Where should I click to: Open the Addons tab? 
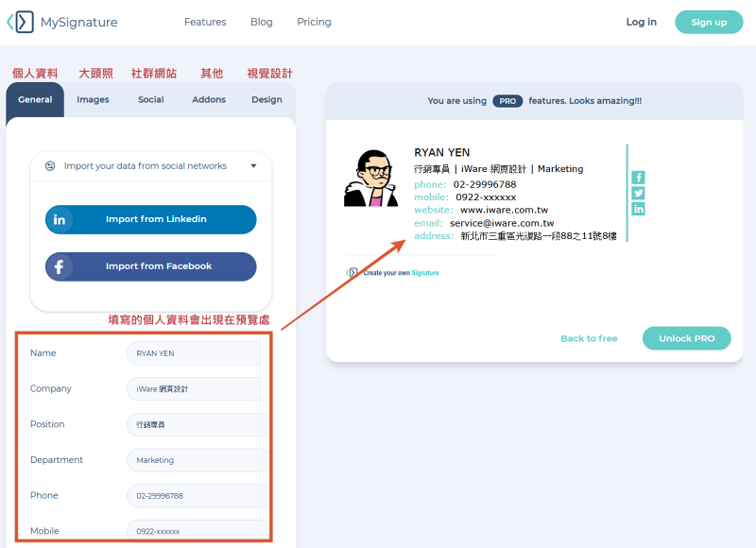(209, 100)
